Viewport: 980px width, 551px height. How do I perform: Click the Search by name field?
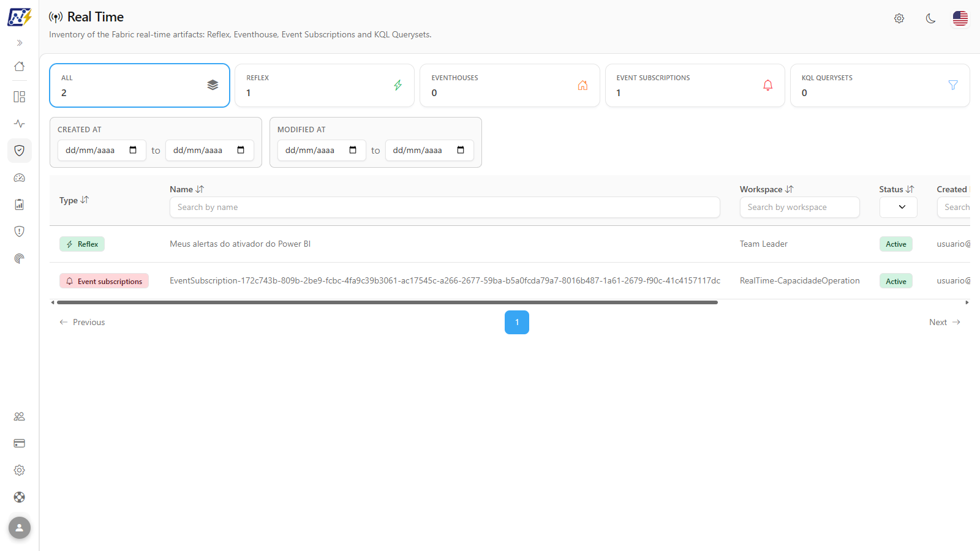[x=445, y=207]
